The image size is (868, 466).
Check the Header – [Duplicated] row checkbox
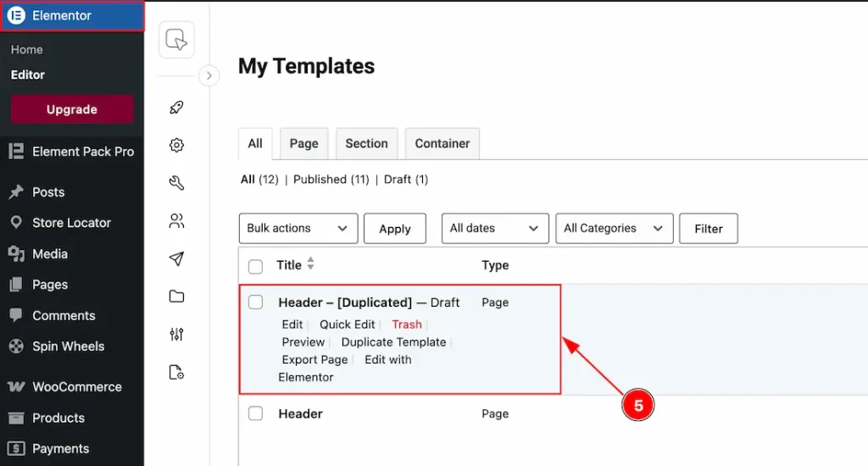click(x=255, y=302)
